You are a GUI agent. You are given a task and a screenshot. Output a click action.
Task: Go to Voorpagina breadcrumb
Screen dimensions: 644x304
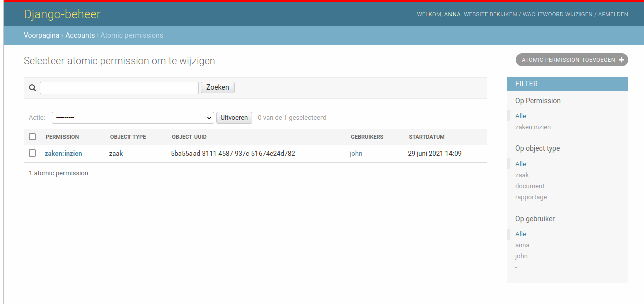tap(41, 35)
